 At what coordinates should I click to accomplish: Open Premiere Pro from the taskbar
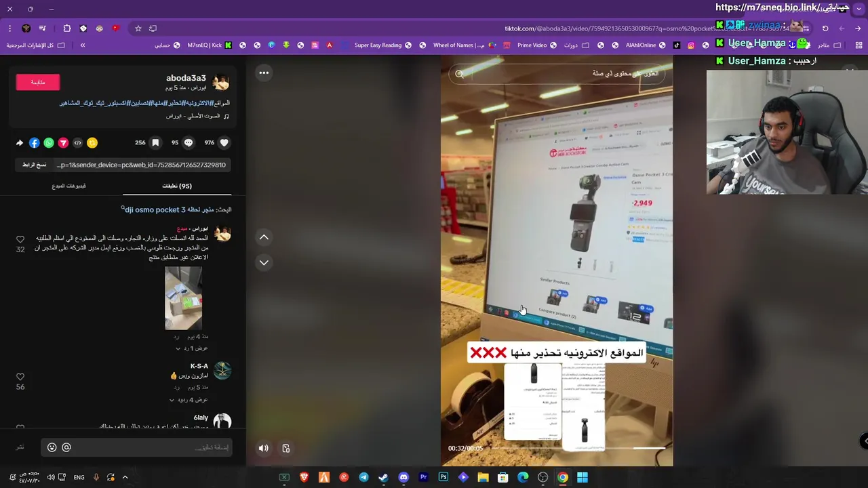pos(424,477)
